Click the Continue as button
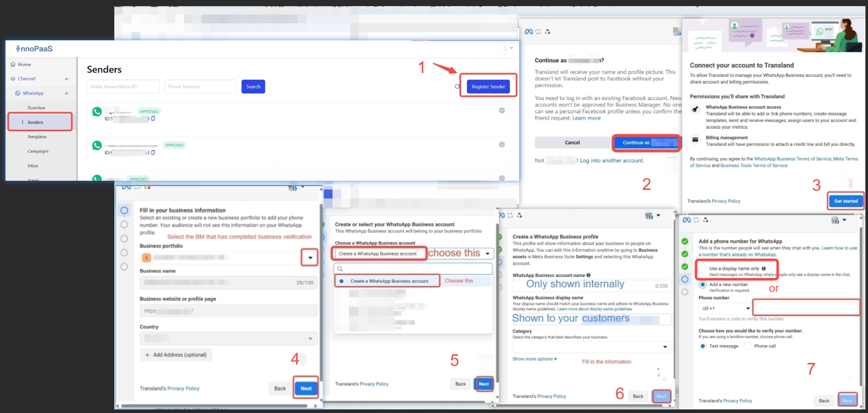Image resolution: width=868 pixels, height=413 pixels. (646, 143)
